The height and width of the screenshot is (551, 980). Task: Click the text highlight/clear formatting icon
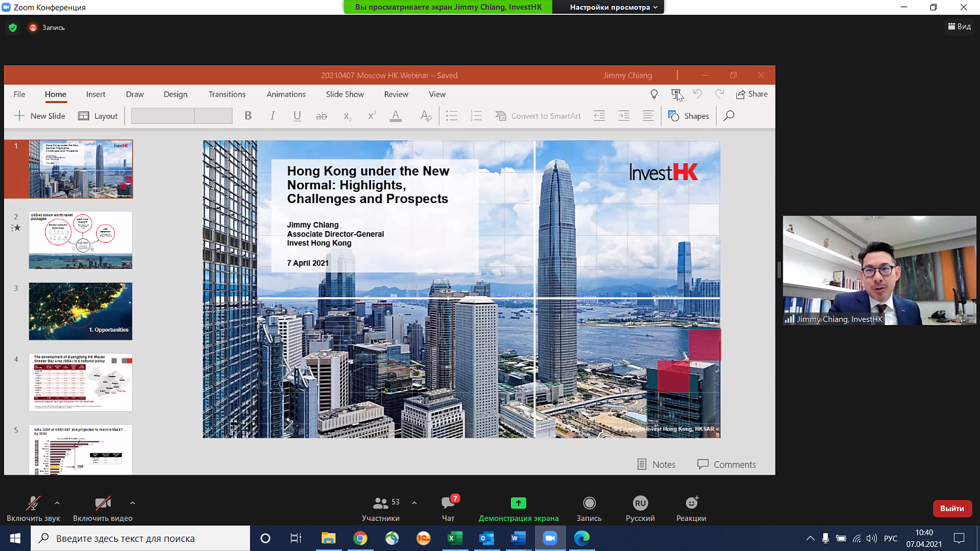(426, 116)
